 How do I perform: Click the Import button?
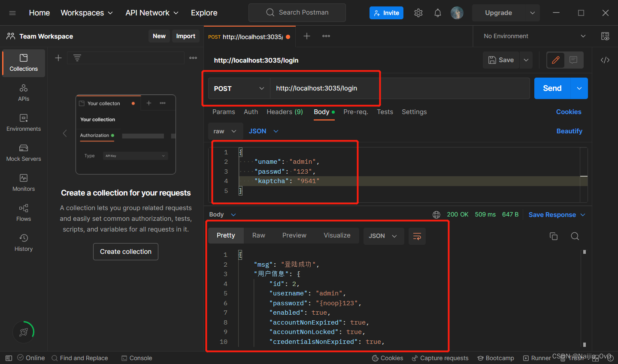[x=186, y=36]
